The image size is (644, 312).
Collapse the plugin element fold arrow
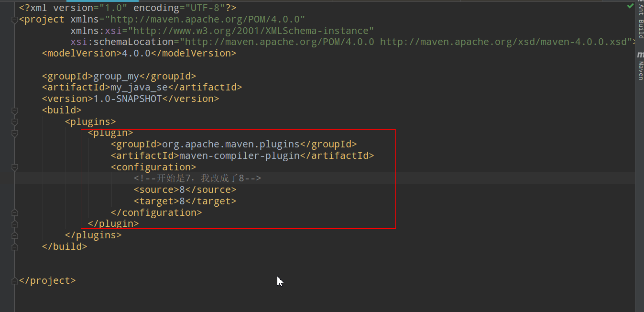[x=14, y=133]
